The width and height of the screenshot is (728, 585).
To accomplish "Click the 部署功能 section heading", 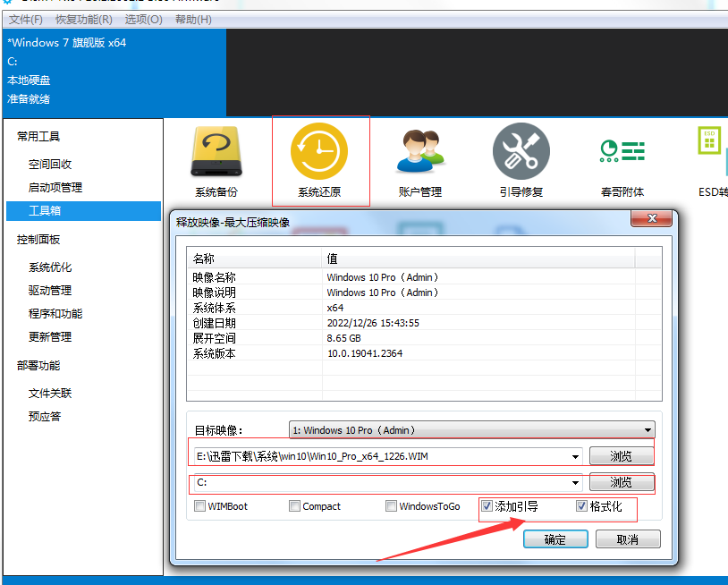I will [38, 366].
